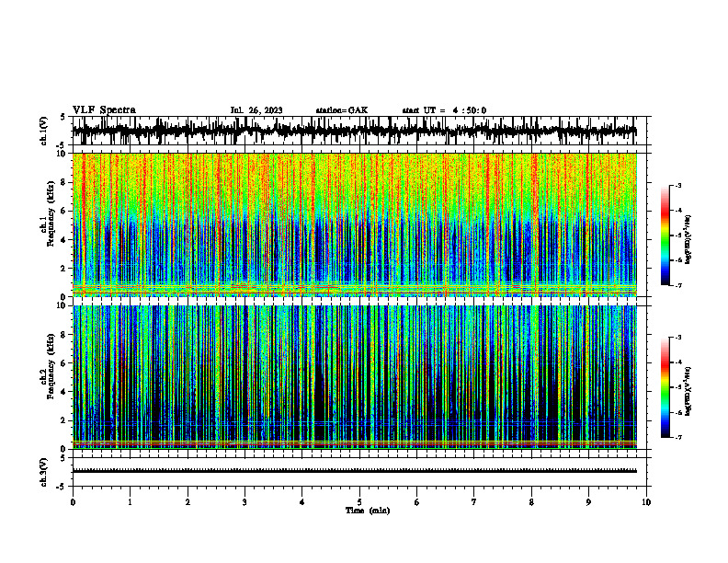Viewport: 728px width, 563px height.
Task: Click the VLF Spectra title text
Action: pos(104,110)
